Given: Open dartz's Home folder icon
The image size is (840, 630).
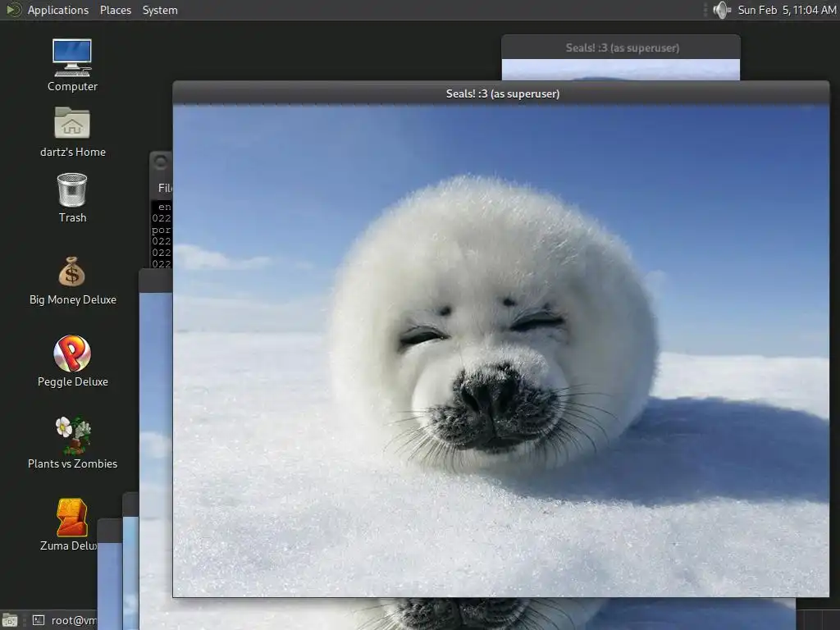Looking at the screenshot, I should [72, 123].
